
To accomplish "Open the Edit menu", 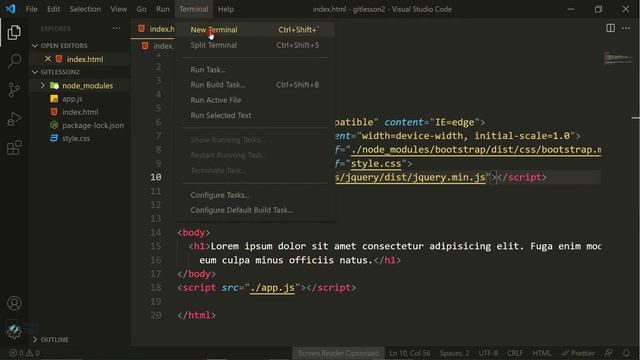I will (x=53, y=9).
